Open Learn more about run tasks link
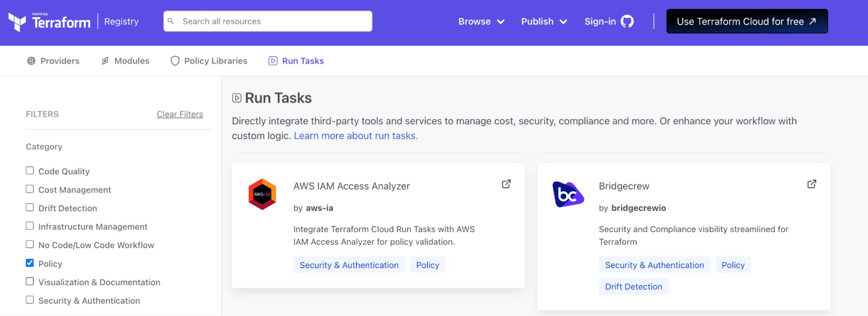This screenshot has height=316, width=868. [356, 136]
